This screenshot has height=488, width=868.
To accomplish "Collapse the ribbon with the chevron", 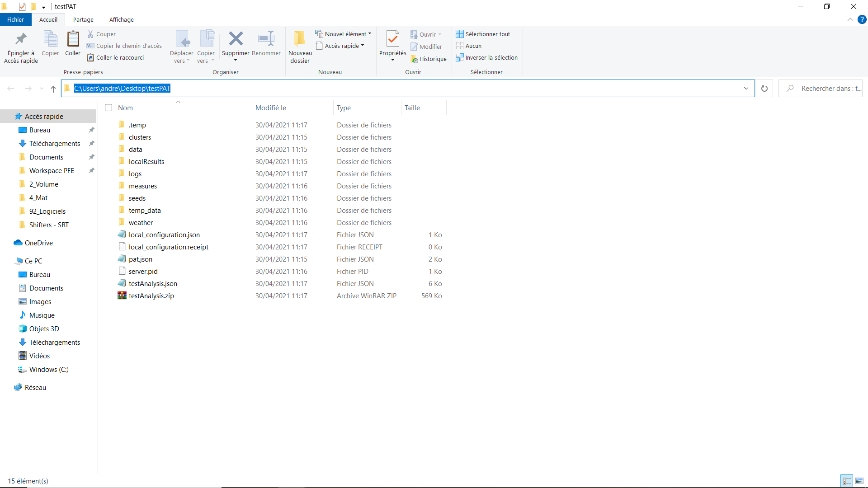I will (850, 19).
